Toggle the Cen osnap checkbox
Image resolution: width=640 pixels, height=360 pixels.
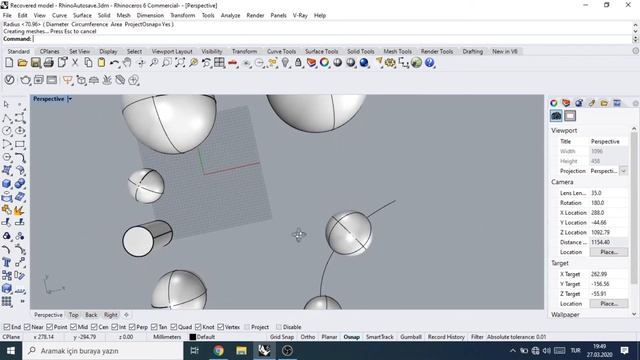(94, 327)
